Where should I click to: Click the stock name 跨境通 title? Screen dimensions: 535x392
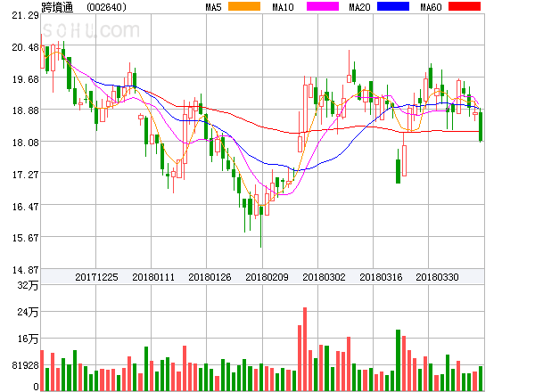57,7
